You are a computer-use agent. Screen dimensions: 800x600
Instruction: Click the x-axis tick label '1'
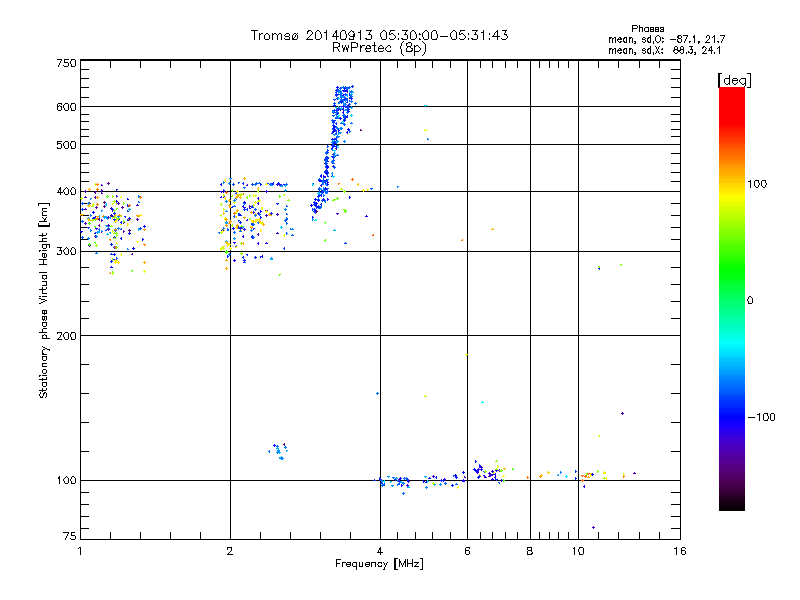pos(80,551)
